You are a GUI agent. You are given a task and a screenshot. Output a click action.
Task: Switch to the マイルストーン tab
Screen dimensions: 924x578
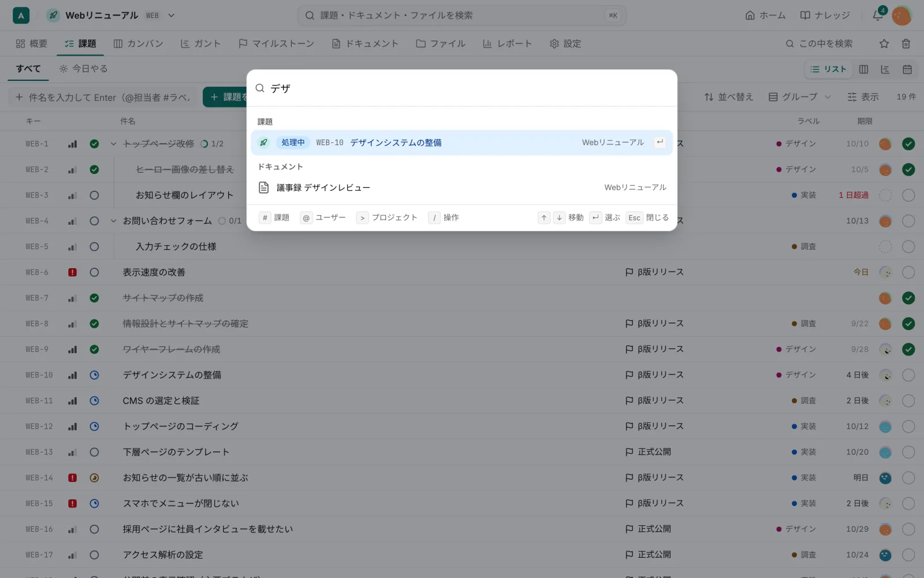pyautogui.click(x=276, y=43)
